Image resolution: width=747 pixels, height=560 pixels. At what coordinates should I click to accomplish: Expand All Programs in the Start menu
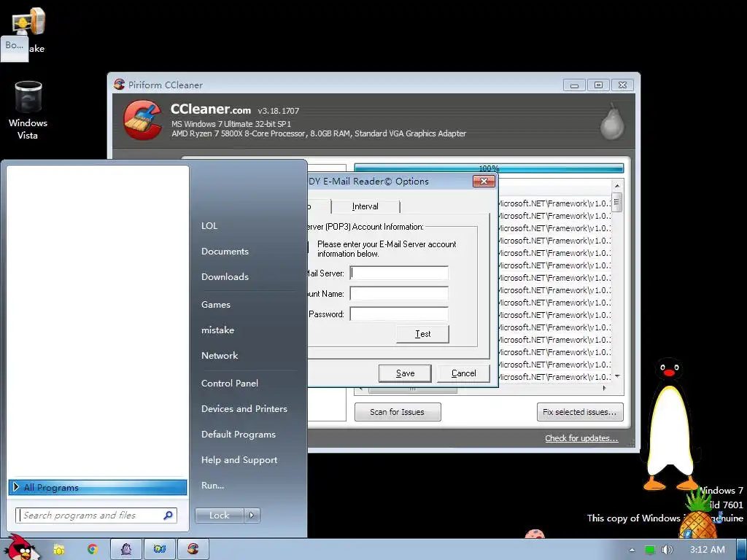(98, 487)
